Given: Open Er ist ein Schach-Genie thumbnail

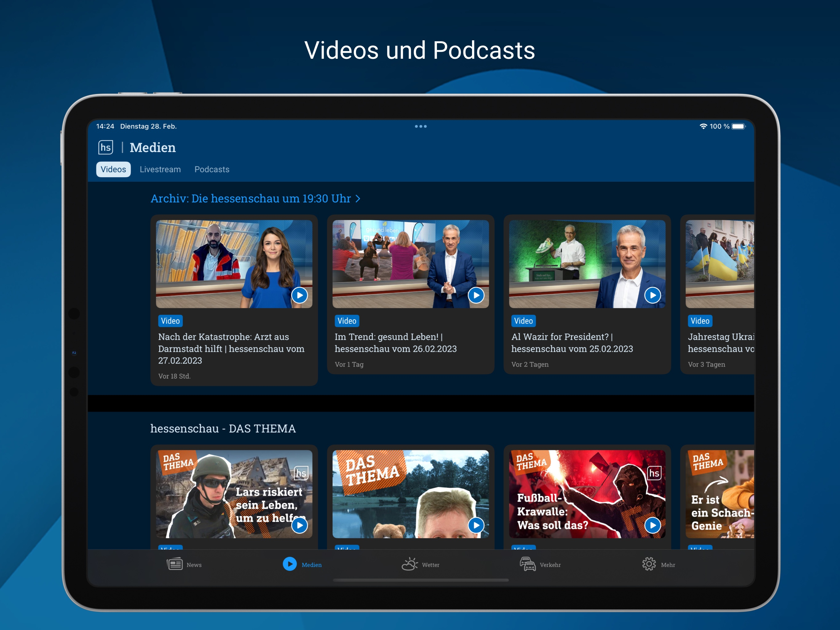Looking at the screenshot, I should click(x=719, y=494).
